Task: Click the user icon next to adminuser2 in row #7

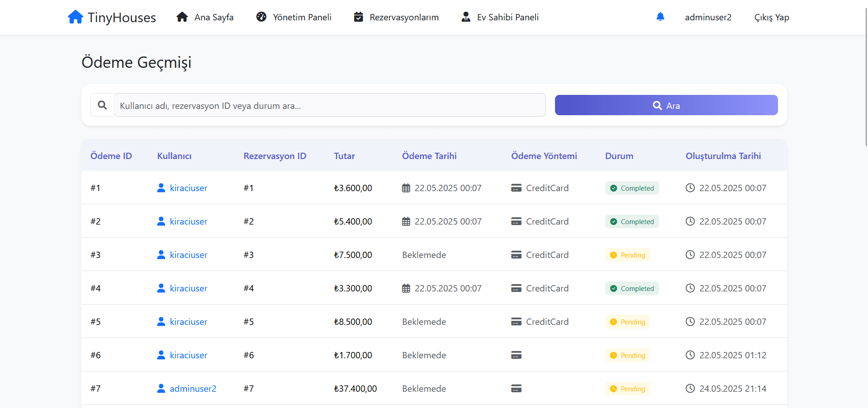Action: 161,389
